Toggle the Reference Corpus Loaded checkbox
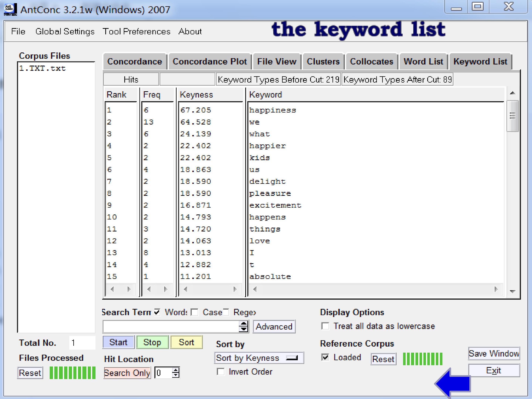The image size is (532, 399). point(325,357)
